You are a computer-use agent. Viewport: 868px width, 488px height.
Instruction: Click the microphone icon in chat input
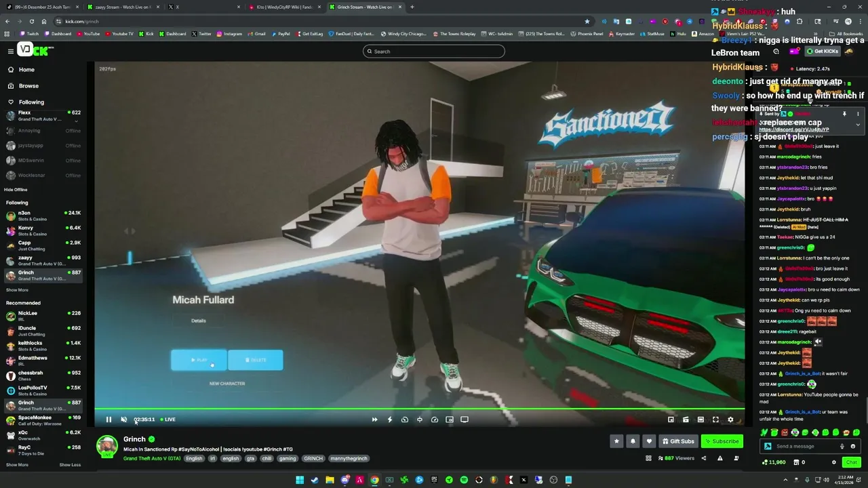click(x=842, y=446)
